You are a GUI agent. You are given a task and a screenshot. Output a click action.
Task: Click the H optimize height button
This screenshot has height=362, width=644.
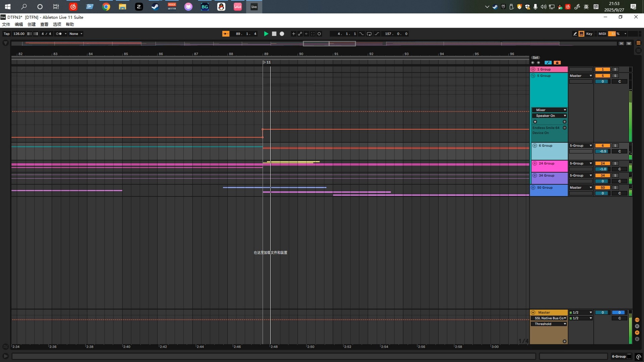[622, 43]
